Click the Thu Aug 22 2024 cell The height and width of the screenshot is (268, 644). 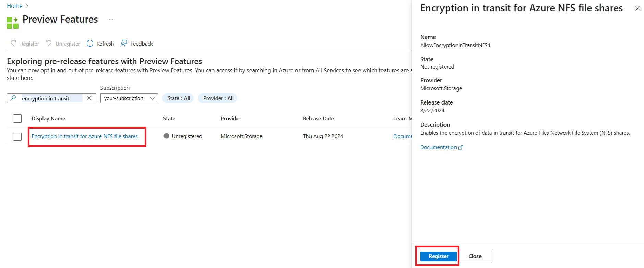tap(323, 136)
